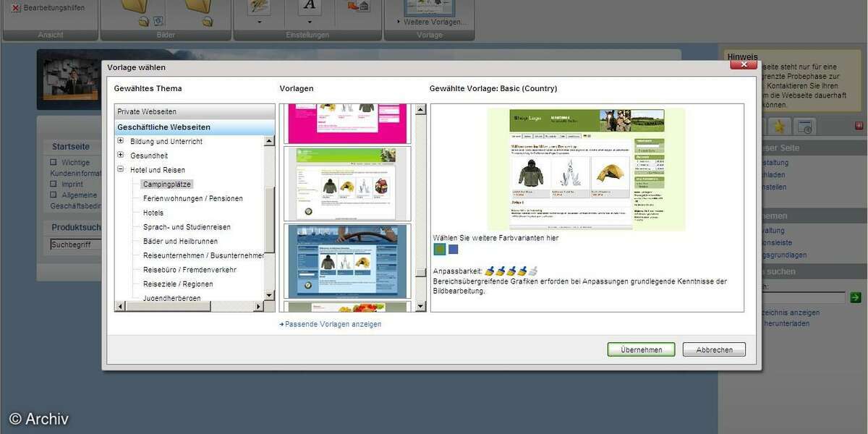Click the font letter A settings icon
Viewport: 868px width, 434px height.
click(310, 6)
